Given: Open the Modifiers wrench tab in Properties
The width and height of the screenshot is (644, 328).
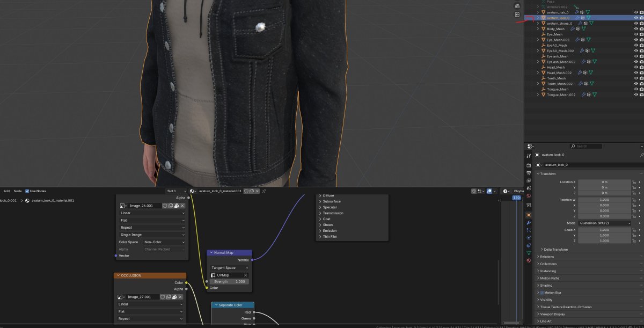Looking at the screenshot, I should tap(529, 222).
